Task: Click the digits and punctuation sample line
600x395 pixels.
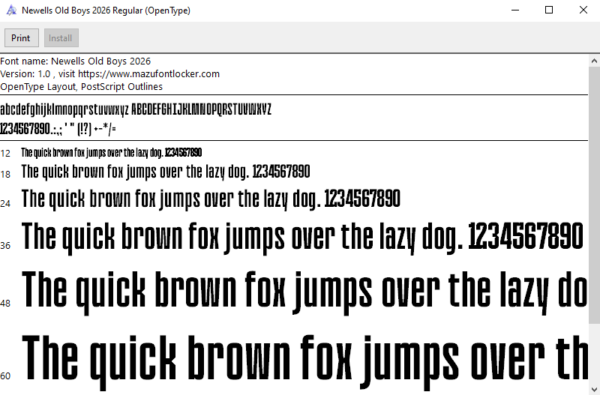Action: tap(58, 129)
